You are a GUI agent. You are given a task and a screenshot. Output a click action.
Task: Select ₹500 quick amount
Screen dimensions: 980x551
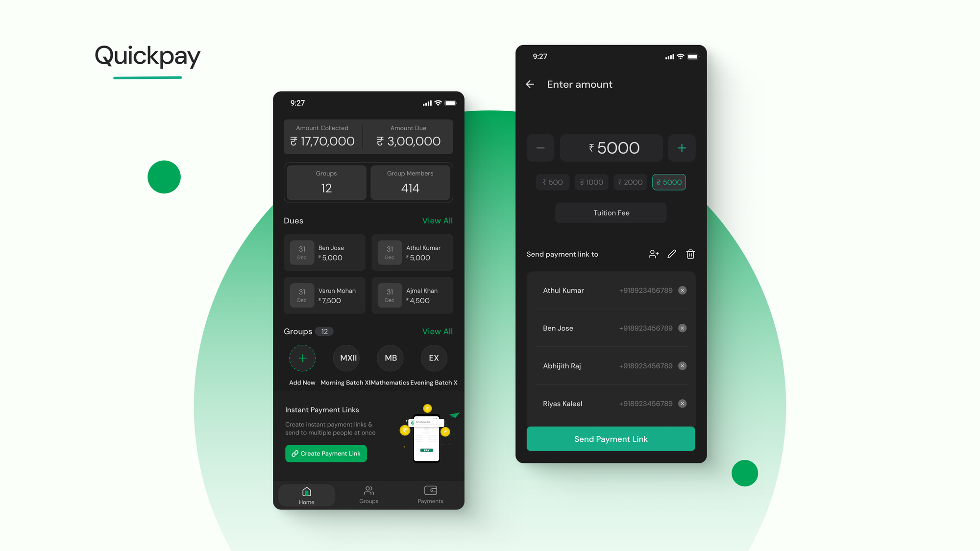[553, 182]
